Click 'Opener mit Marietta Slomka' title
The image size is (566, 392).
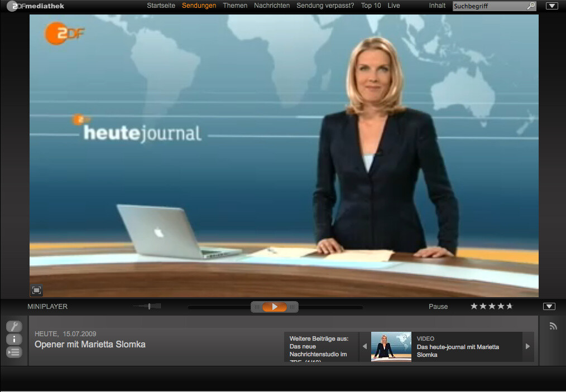(90, 345)
